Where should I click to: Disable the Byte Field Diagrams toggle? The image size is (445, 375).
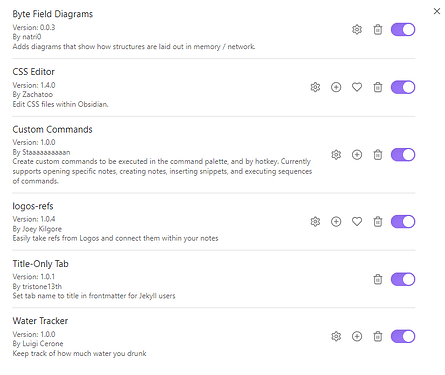pos(403,30)
